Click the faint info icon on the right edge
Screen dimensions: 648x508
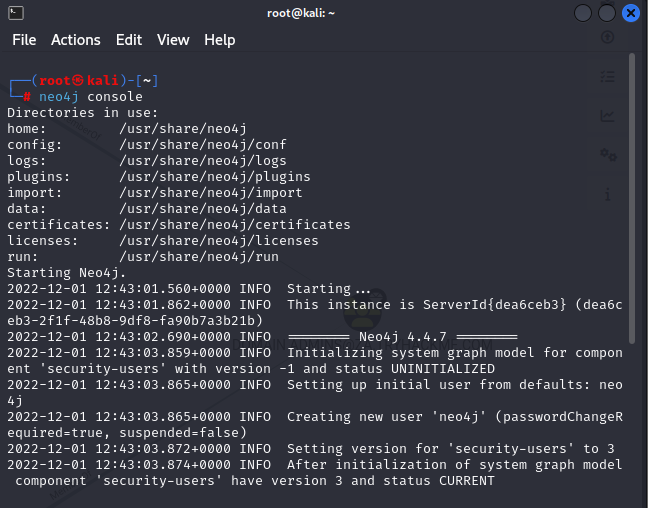(x=607, y=193)
